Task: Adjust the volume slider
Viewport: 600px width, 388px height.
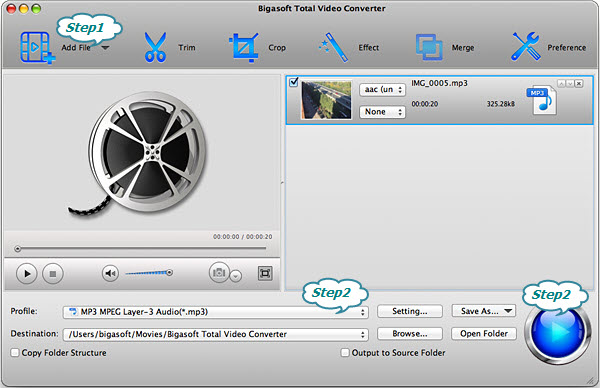Action: tap(149, 273)
